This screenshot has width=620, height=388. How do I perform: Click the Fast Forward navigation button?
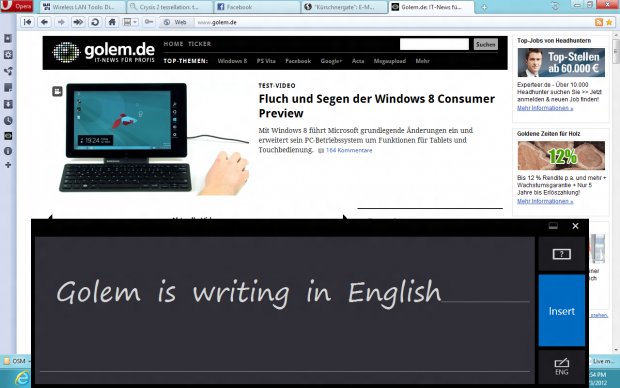coord(78,22)
